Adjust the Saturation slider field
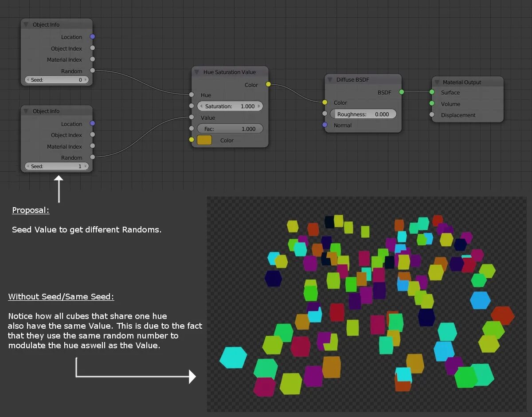This screenshot has height=417, width=532. coord(230,106)
